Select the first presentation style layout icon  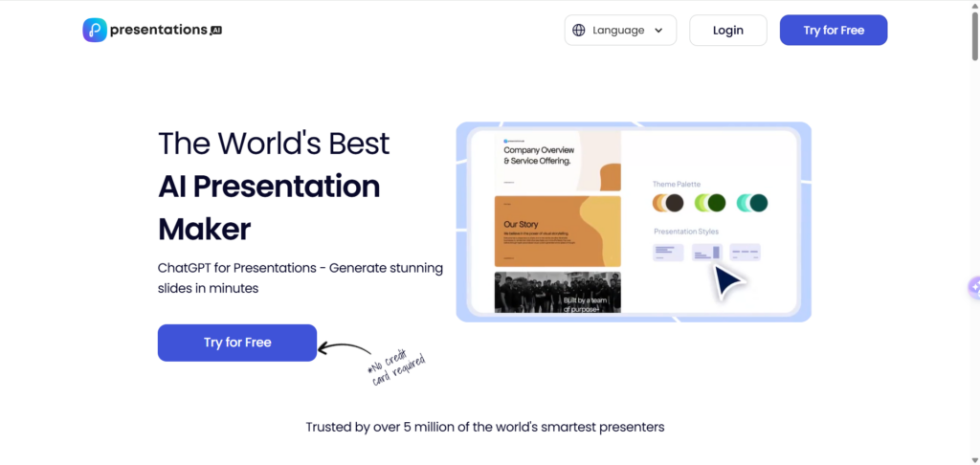[x=668, y=253]
